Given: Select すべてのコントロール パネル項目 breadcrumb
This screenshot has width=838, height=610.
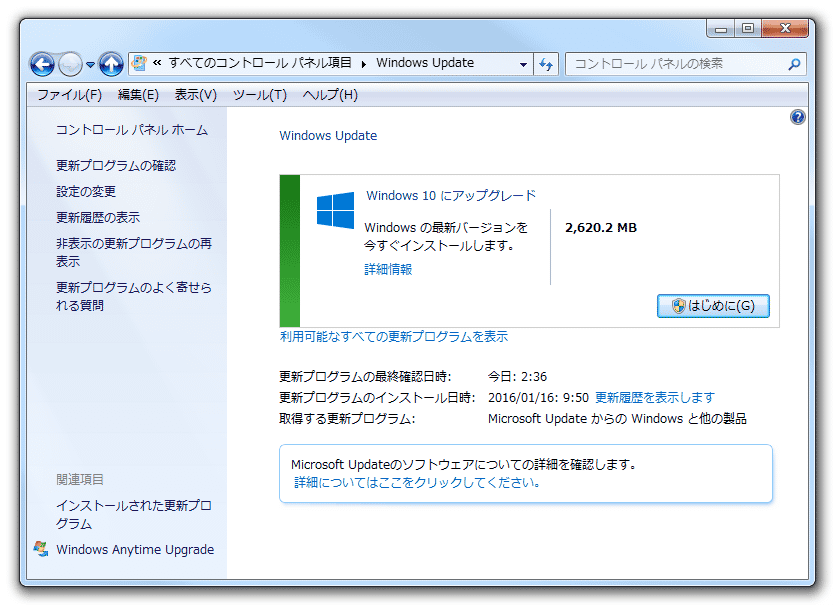Looking at the screenshot, I should (x=260, y=63).
